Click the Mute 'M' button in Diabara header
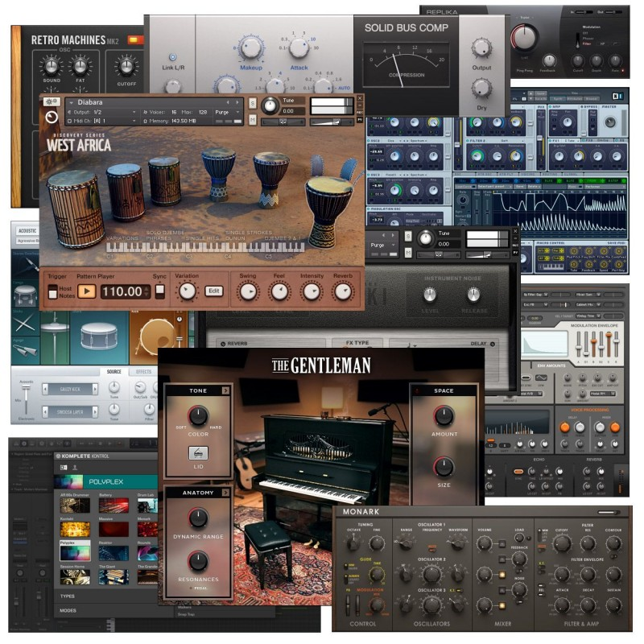 click(253, 120)
